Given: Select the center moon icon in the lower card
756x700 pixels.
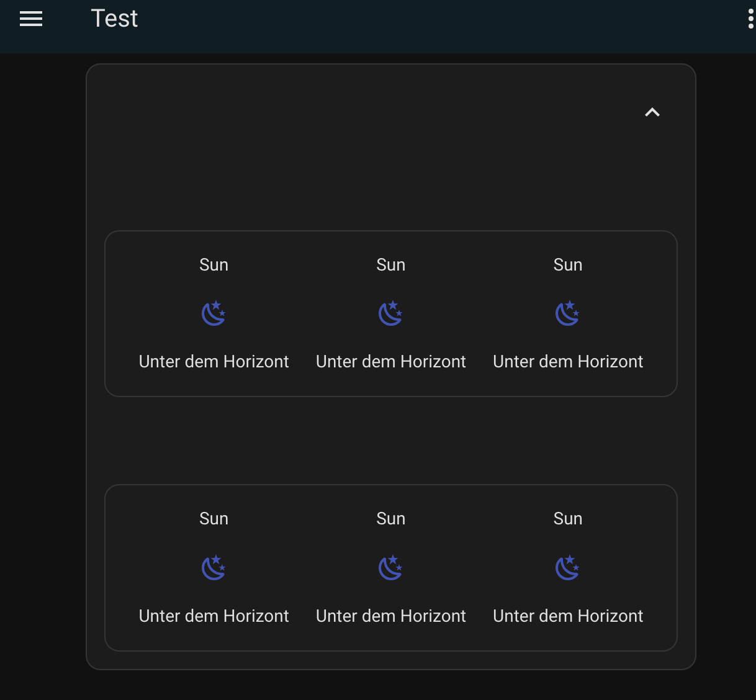Looking at the screenshot, I should pyautogui.click(x=390, y=567).
